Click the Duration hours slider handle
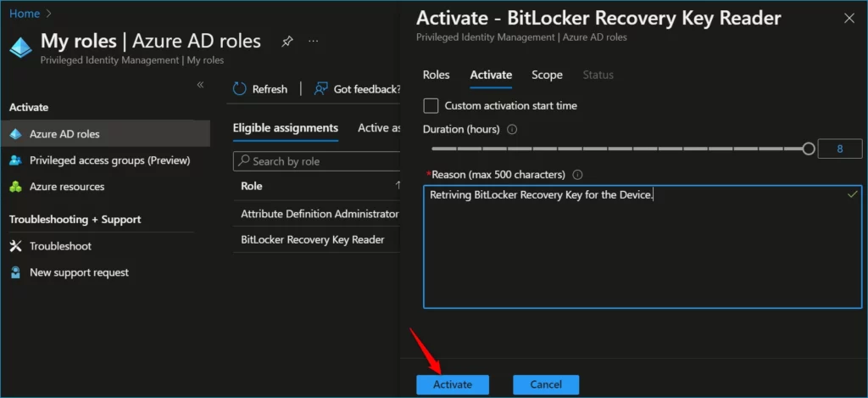868x398 pixels. [808, 149]
